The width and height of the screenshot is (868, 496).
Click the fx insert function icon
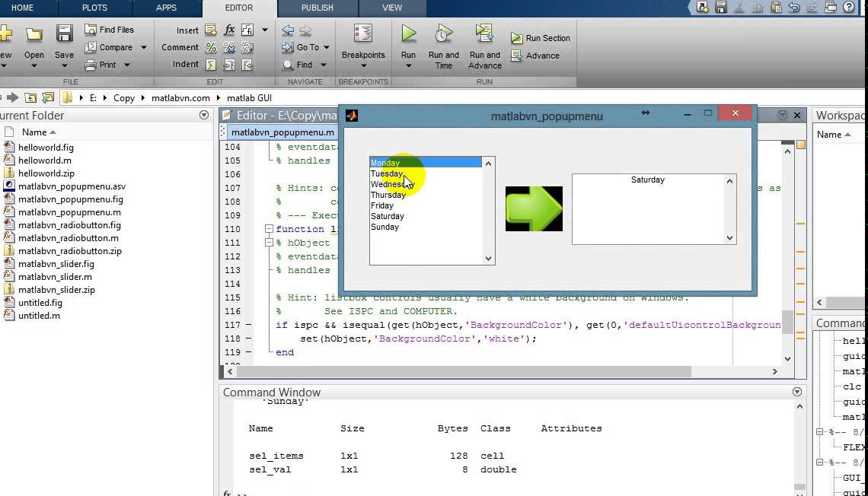tap(229, 30)
